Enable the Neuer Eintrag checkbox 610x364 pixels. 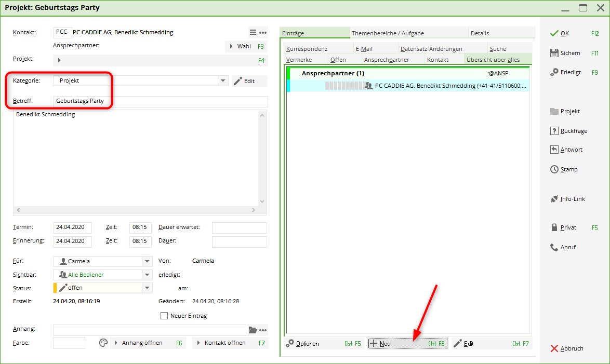(164, 316)
